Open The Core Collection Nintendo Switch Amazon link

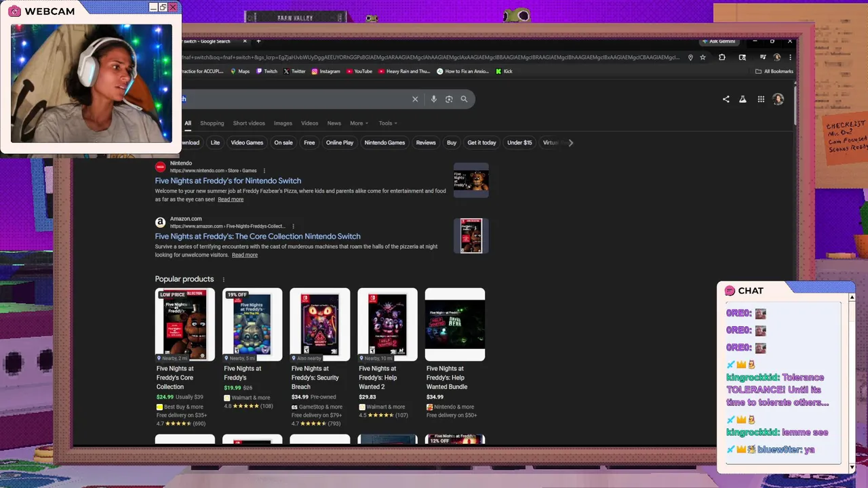(x=258, y=237)
